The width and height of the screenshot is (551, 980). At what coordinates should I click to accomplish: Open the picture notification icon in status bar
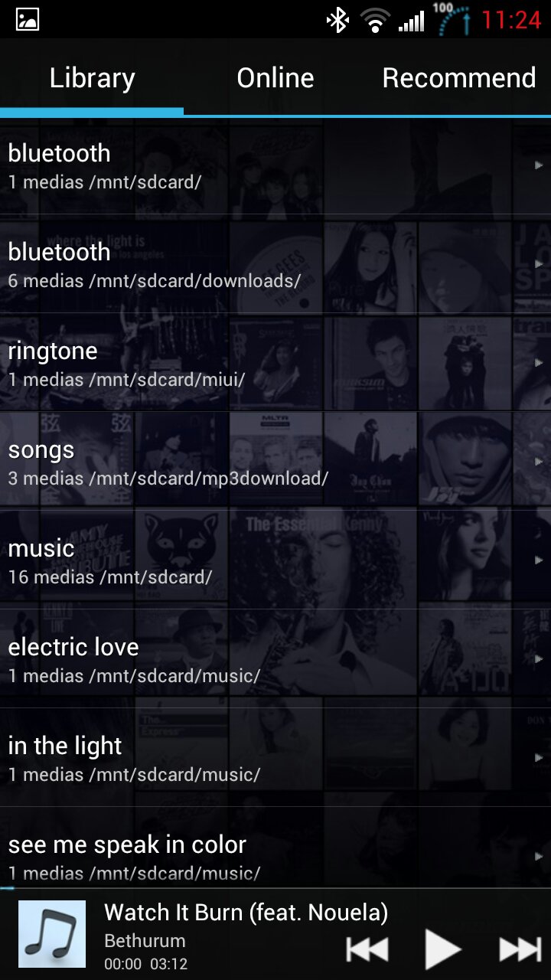pyautogui.click(x=28, y=19)
